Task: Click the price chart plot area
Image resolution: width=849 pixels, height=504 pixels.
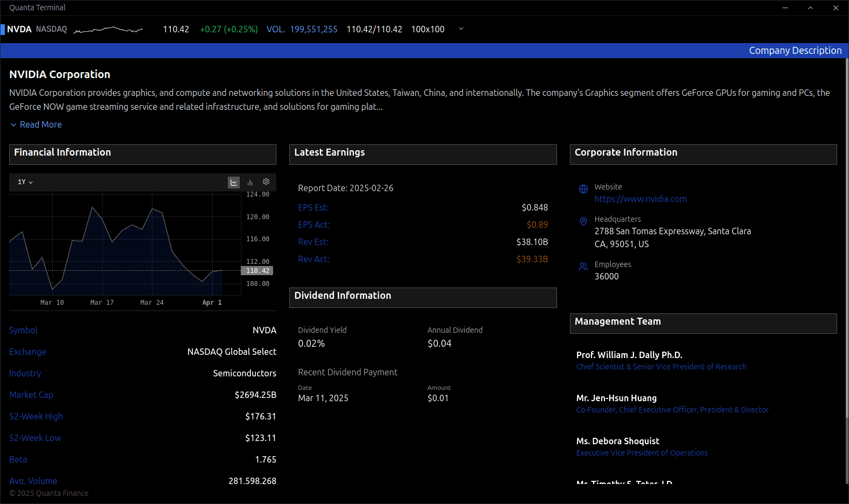Action: tap(125, 243)
